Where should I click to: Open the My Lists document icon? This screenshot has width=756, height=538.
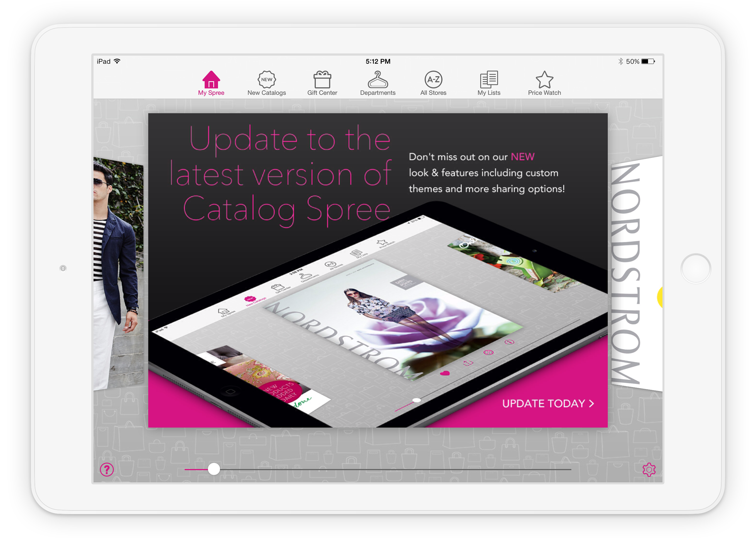tap(489, 79)
